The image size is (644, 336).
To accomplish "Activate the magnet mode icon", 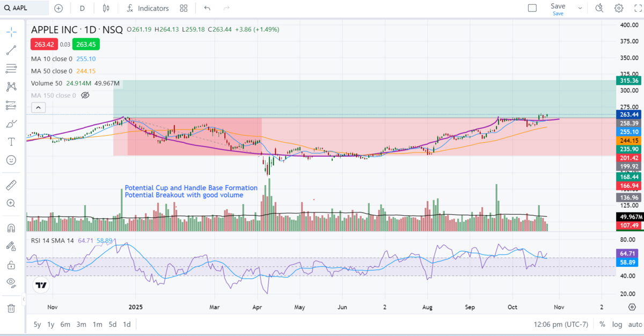I will (x=11, y=228).
